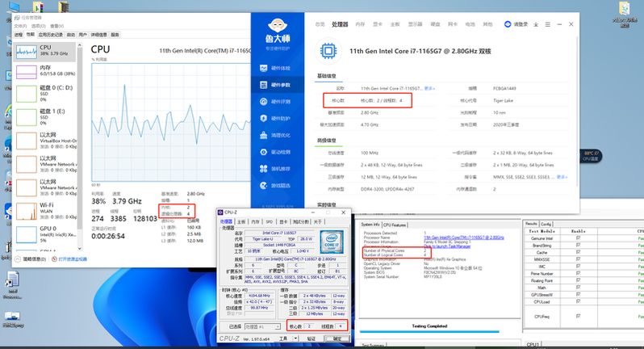Viewport: 644px width, 349px height.
Task: Toggle the CPUFreq enable checkbox
Action: pyautogui.click(x=578, y=316)
